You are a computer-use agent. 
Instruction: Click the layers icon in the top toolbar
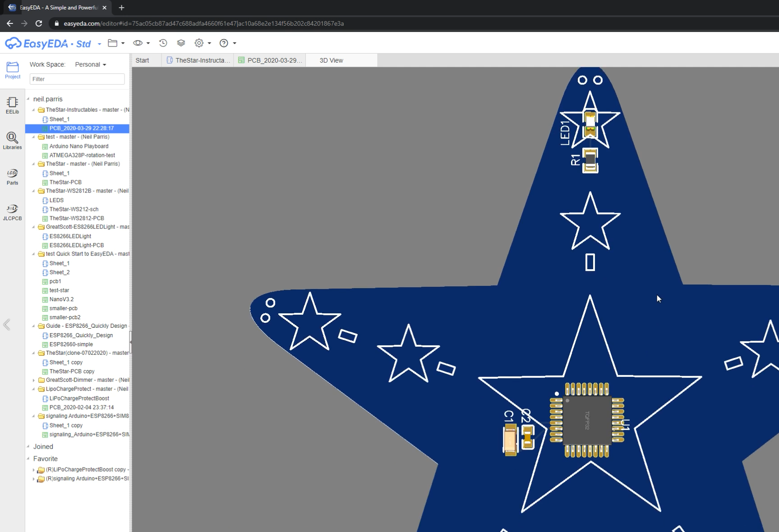pos(181,43)
